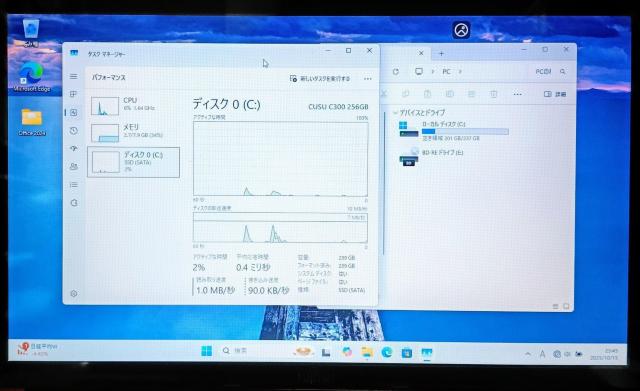Select ディスク 0 (C:) in performance list
This screenshot has height=391, width=640.
tap(133, 162)
